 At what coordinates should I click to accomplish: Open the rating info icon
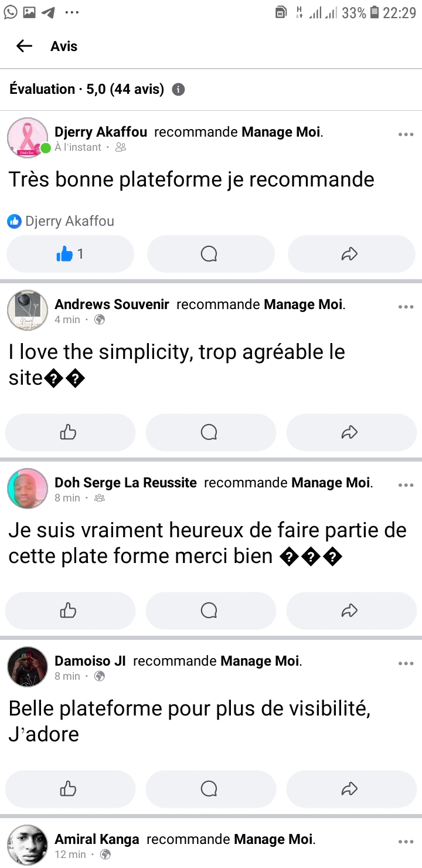[178, 90]
